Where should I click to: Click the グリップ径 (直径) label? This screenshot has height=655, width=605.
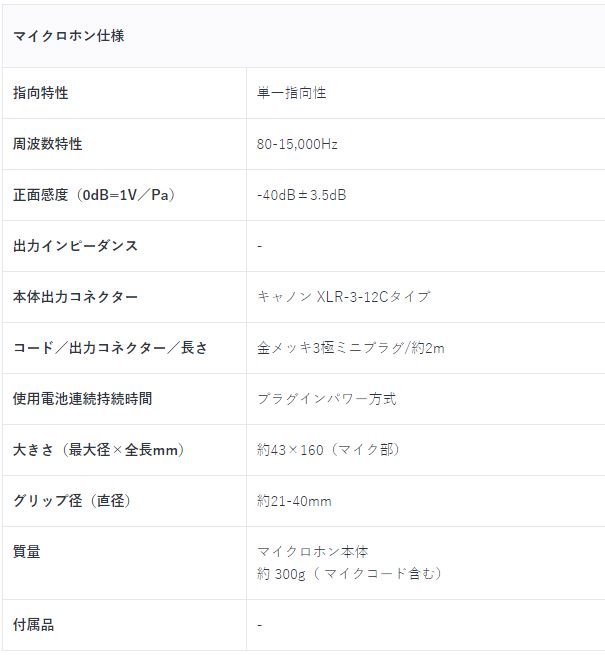[71, 500]
